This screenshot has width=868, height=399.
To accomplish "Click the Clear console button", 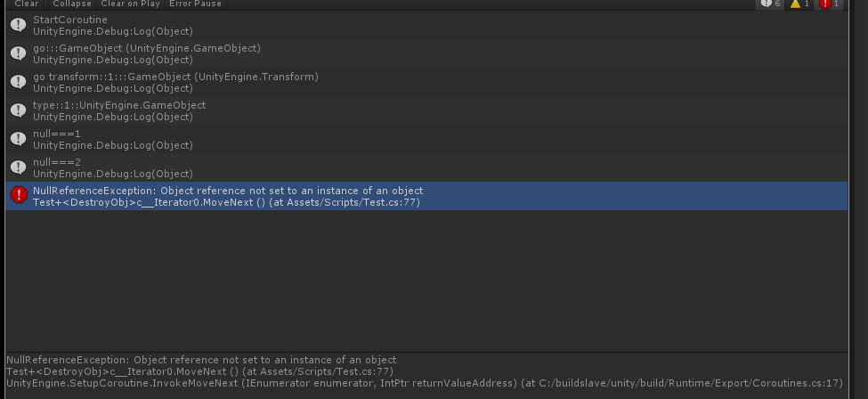I will (27, 4).
